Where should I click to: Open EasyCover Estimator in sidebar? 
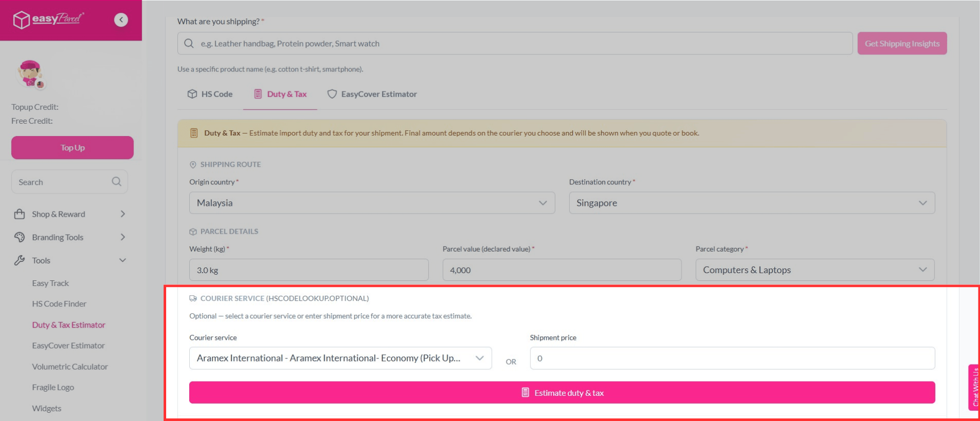coord(68,346)
